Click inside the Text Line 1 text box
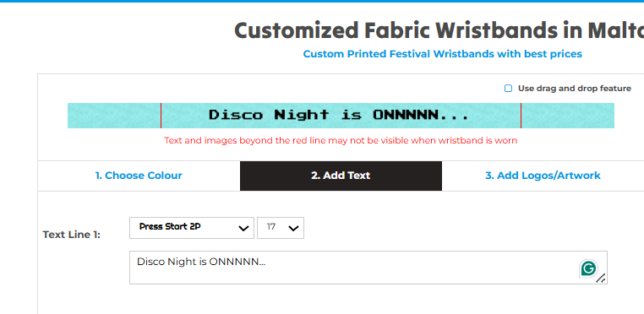 pos(368,268)
